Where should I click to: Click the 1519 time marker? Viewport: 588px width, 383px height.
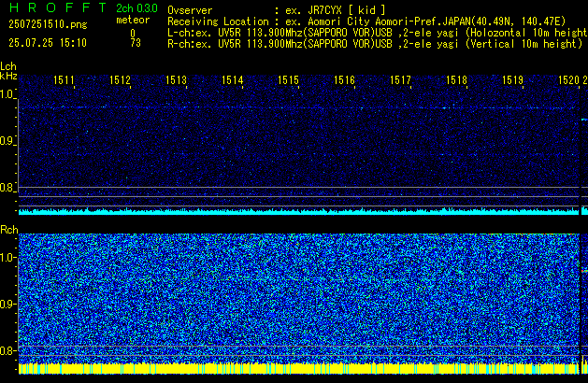pos(512,80)
